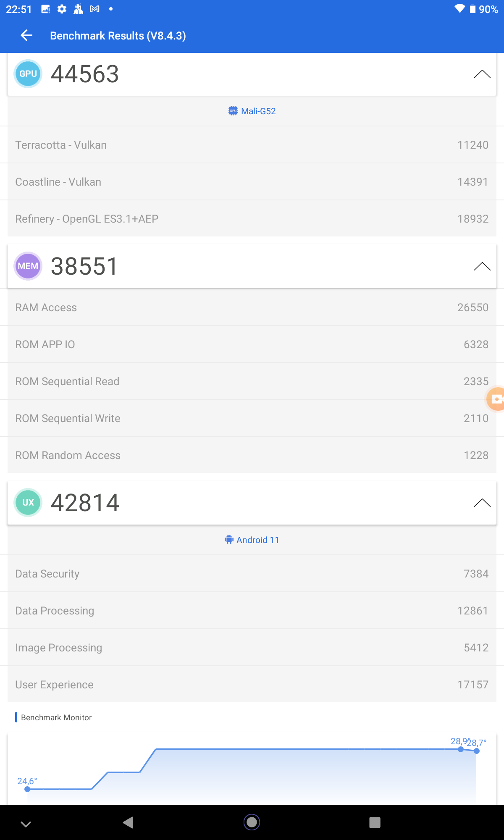Select the RAM Access result row
Screen dimensions: 504x840
(252, 307)
